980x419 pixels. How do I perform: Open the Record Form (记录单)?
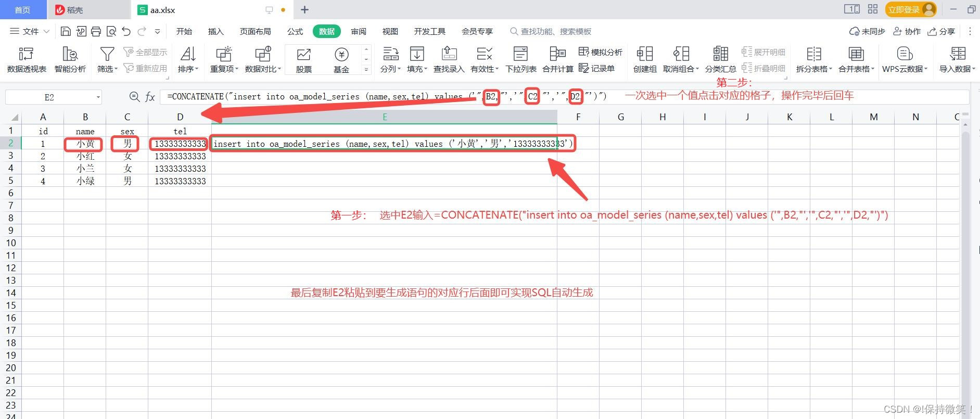(597, 68)
